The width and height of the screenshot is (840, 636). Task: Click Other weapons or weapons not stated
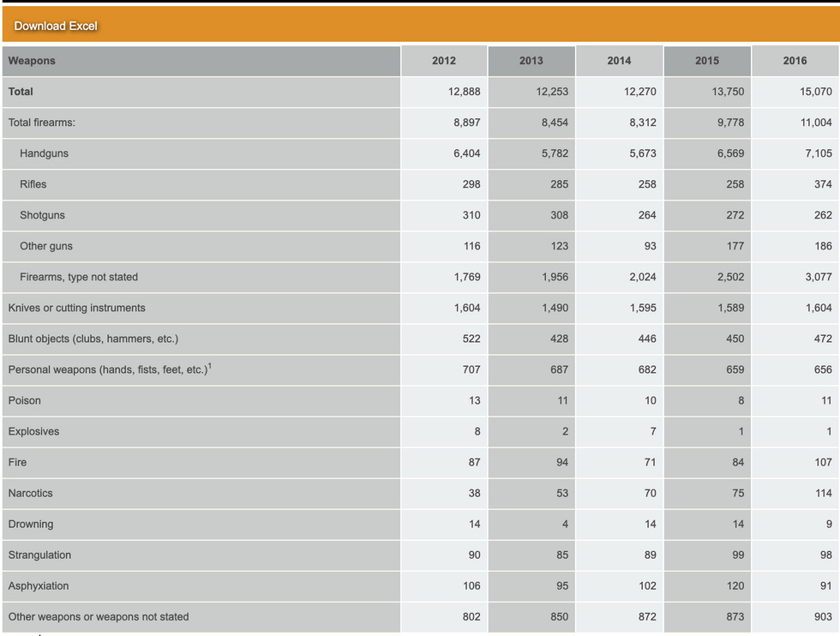pos(99,617)
